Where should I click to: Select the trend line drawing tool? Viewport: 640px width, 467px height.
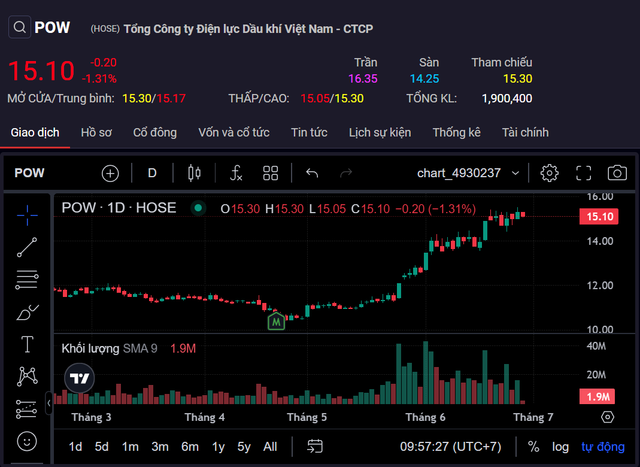coord(27,244)
